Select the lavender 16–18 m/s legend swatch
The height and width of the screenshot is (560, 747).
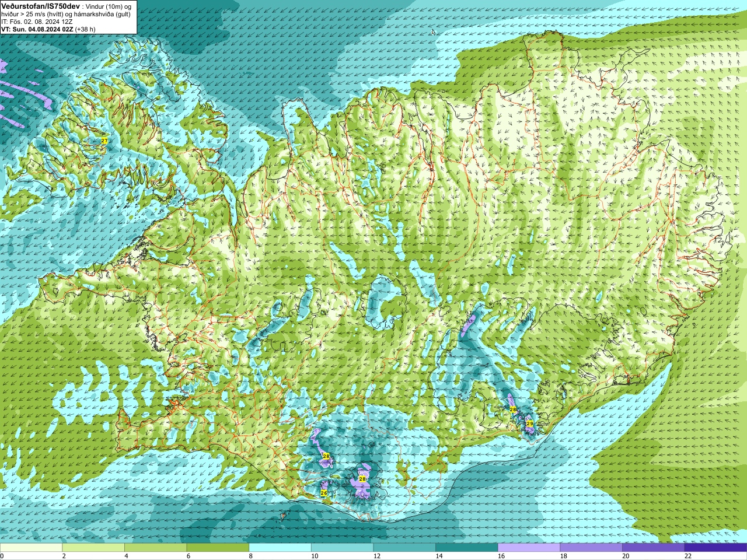(529, 548)
